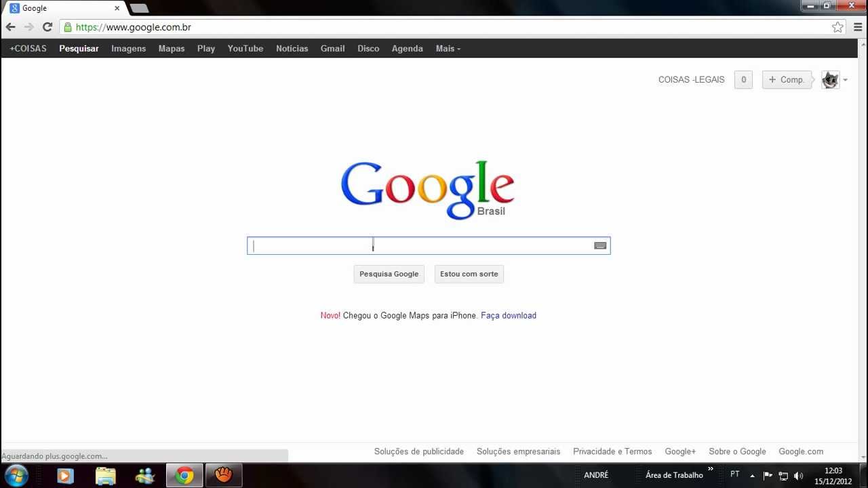This screenshot has width=868, height=488.
Task: Open Sobre o Google footer link
Action: [x=737, y=451]
